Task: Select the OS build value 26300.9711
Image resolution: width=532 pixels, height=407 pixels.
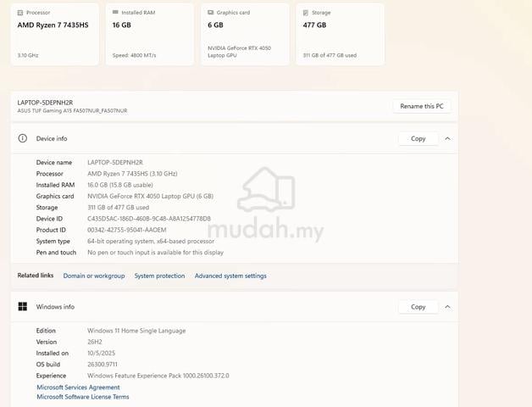Action: tap(103, 365)
